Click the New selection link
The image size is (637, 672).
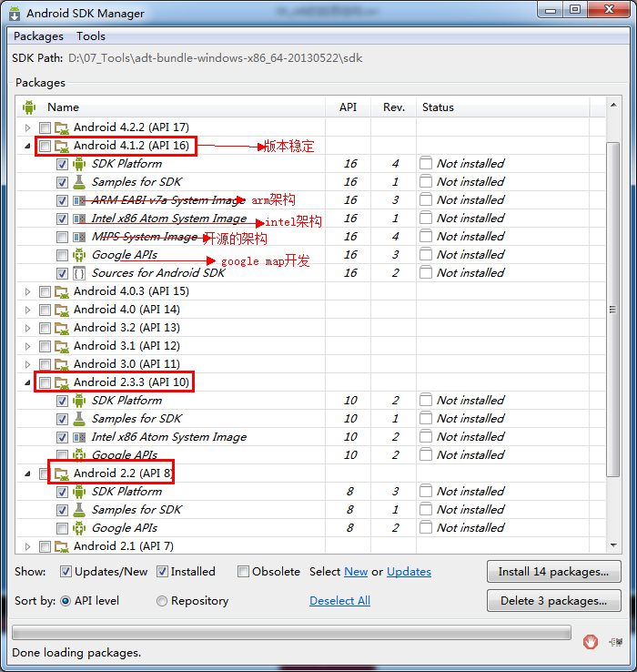click(356, 572)
